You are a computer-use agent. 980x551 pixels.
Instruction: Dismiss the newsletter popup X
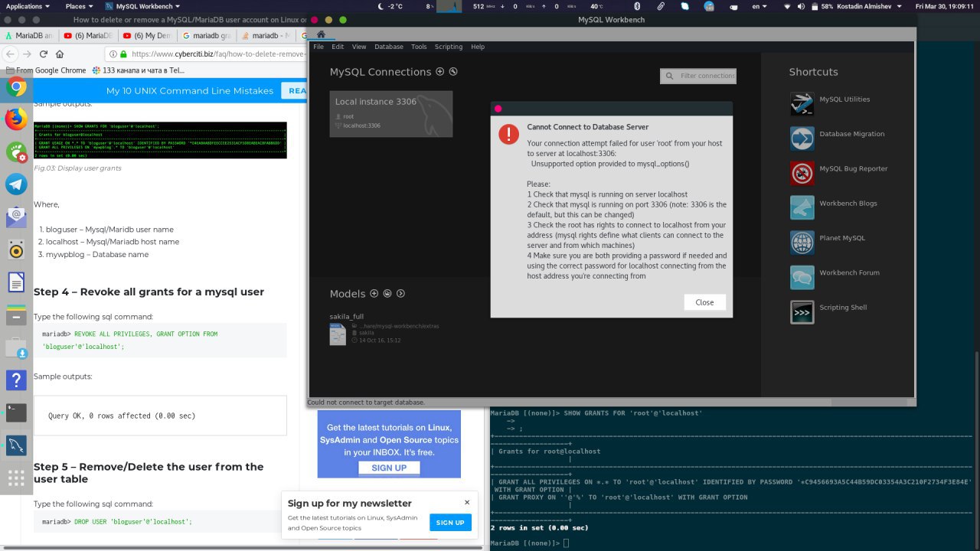tap(467, 503)
